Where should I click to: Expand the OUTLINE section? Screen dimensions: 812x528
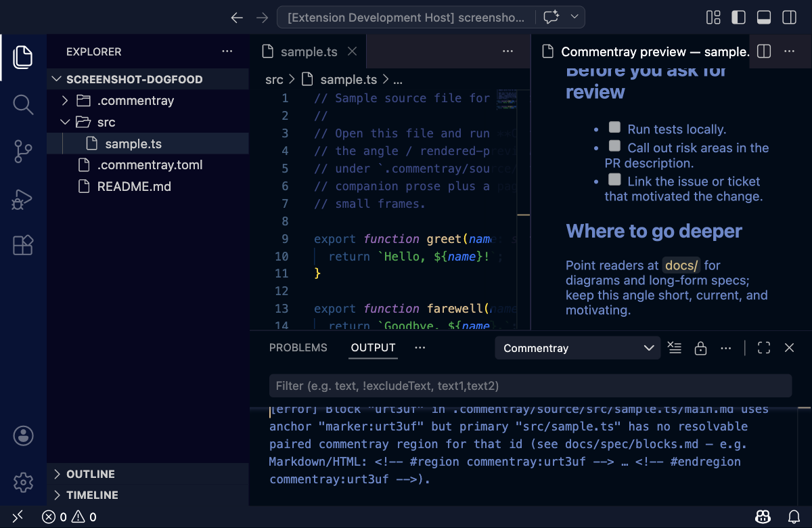click(148, 474)
